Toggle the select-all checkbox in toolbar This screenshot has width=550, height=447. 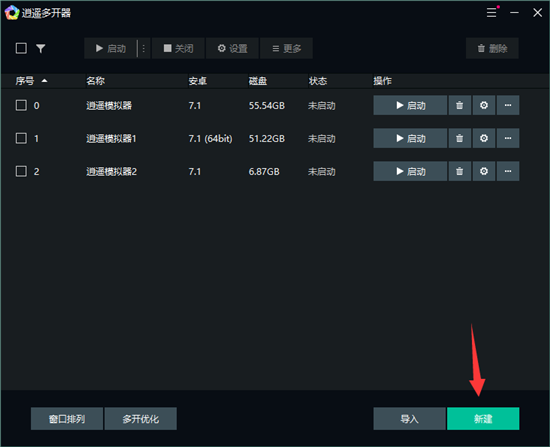21,48
